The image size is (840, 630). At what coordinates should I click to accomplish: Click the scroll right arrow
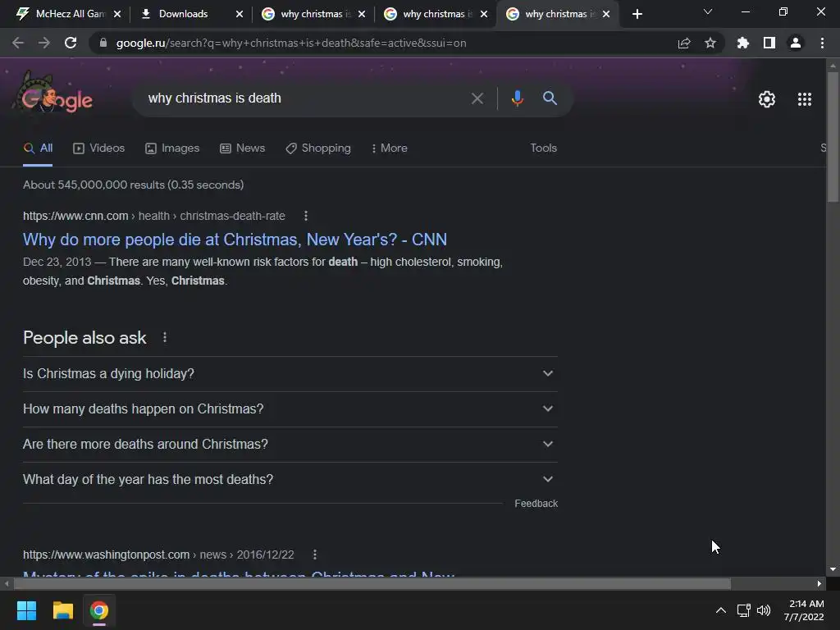point(819,584)
